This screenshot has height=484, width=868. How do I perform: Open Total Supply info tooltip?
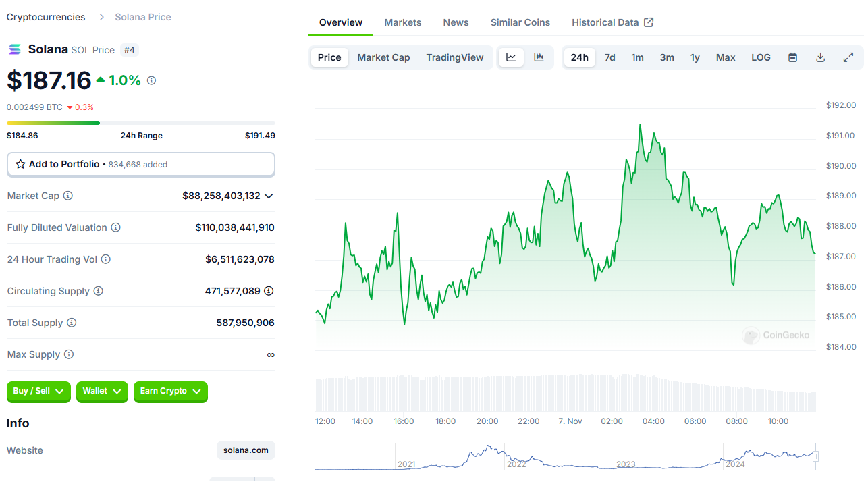[72, 323]
